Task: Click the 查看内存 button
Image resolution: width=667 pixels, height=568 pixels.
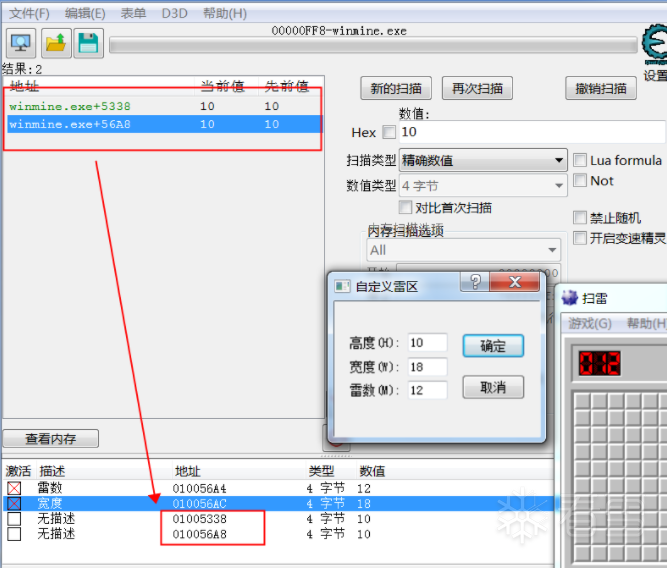Action: point(51,438)
